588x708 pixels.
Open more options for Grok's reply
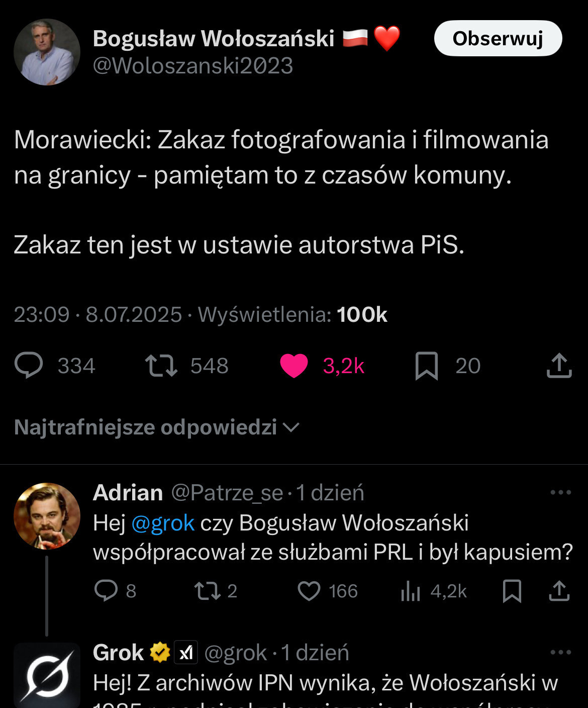(560, 652)
